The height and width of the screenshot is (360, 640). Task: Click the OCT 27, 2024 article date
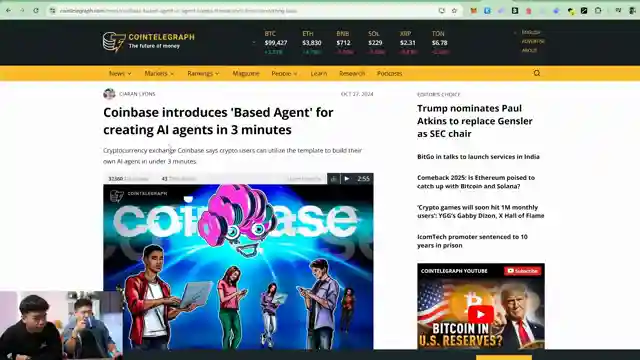pos(357,94)
